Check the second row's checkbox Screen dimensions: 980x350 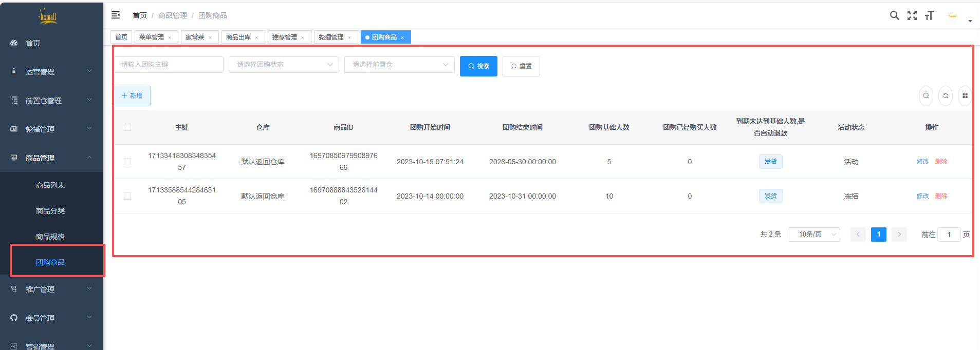(127, 196)
